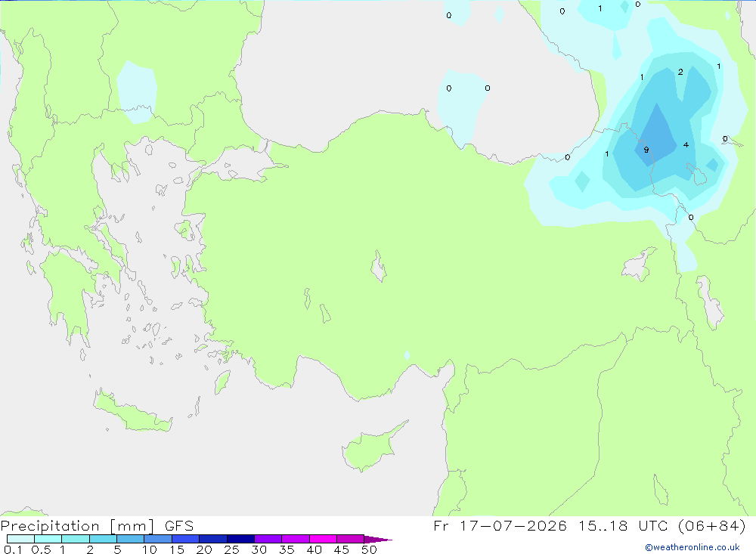The height and width of the screenshot is (554, 756).
Task: Pick the 25–30 mm violet legend swatch
Action: (240, 539)
